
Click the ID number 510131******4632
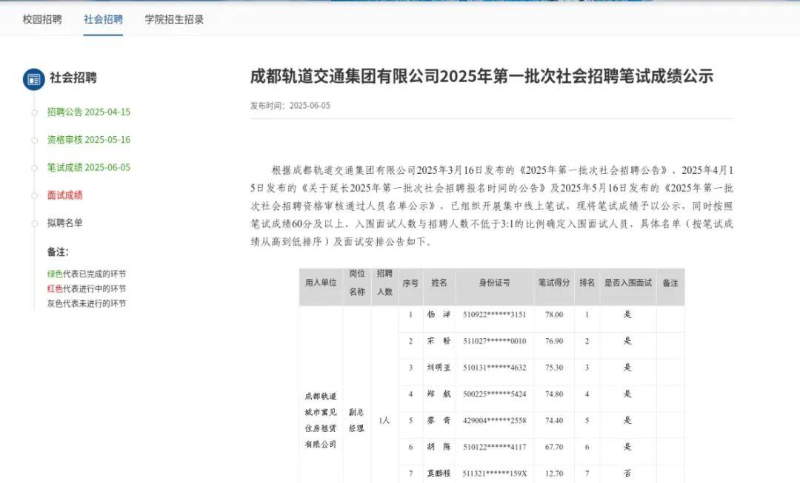pos(494,368)
